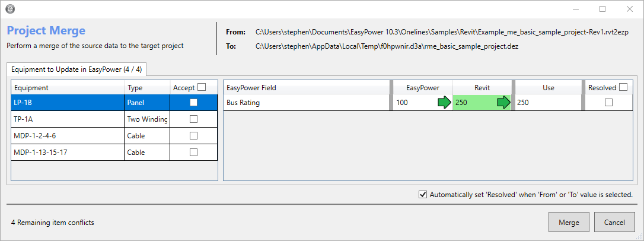The image size is (644, 241).
Task: Check Accept box for MDP-1-2-4-6 cable
Action: pos(193,136)
